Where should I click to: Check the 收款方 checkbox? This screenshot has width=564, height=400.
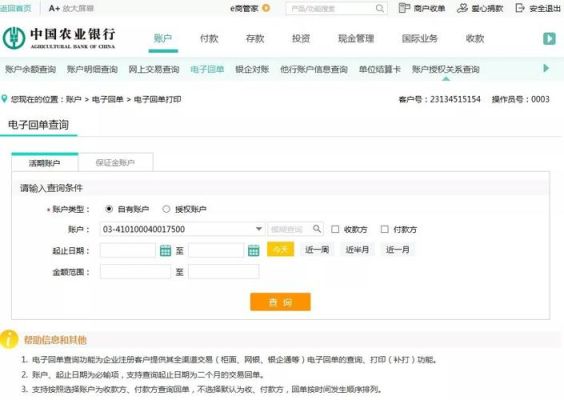pyautogui.click(x=335, y=229)
